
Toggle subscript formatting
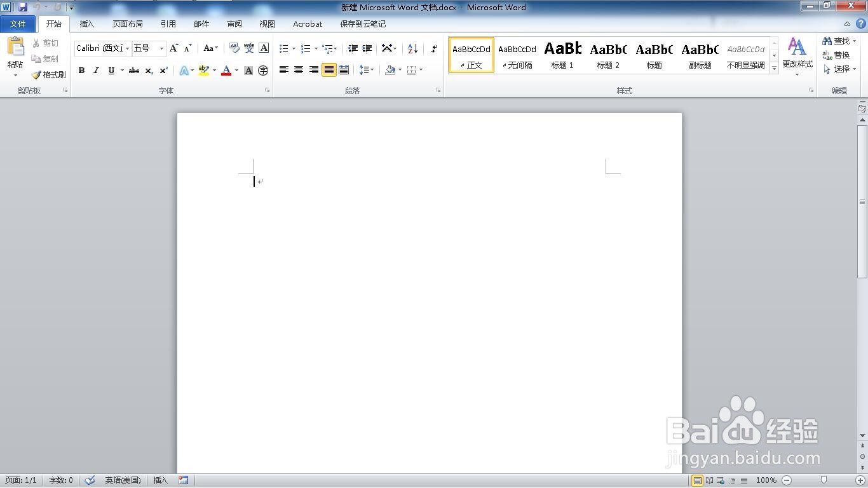(x=149, y=71)
